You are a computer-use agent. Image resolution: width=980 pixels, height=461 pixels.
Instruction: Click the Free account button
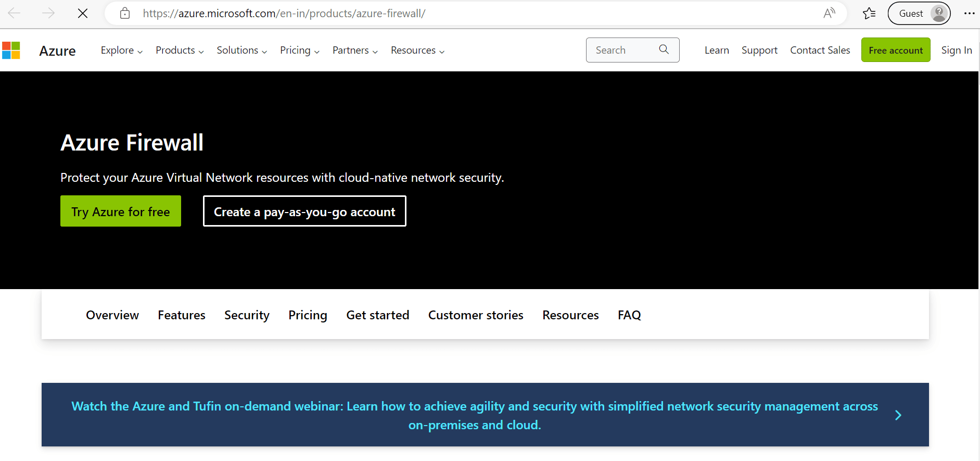(896, 50)
